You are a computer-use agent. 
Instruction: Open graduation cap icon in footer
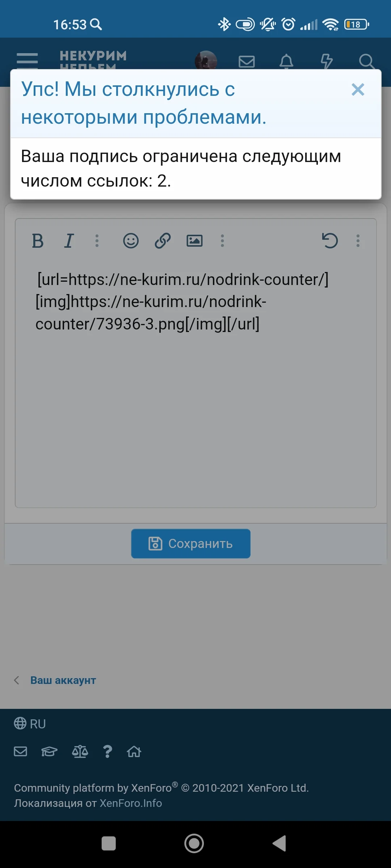(x=49, y=752)
